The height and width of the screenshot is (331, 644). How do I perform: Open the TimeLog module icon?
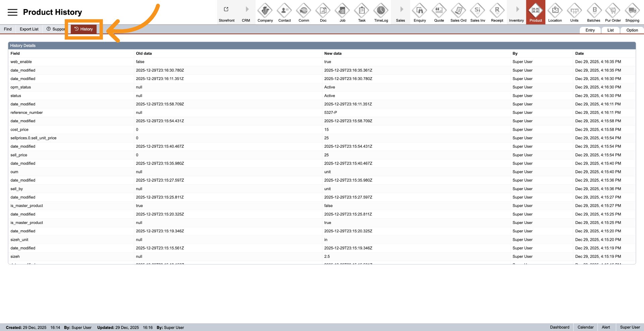(381, 12)
